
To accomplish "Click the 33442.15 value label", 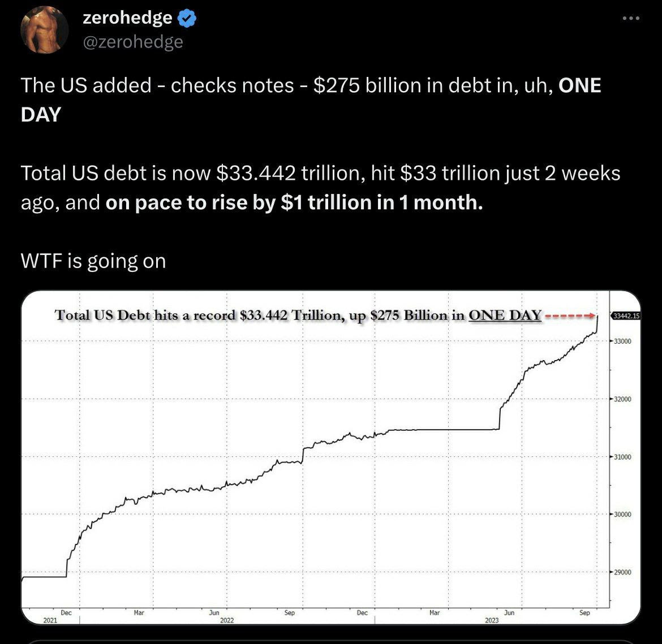I will pyautogui.click(x=626, y=315).
